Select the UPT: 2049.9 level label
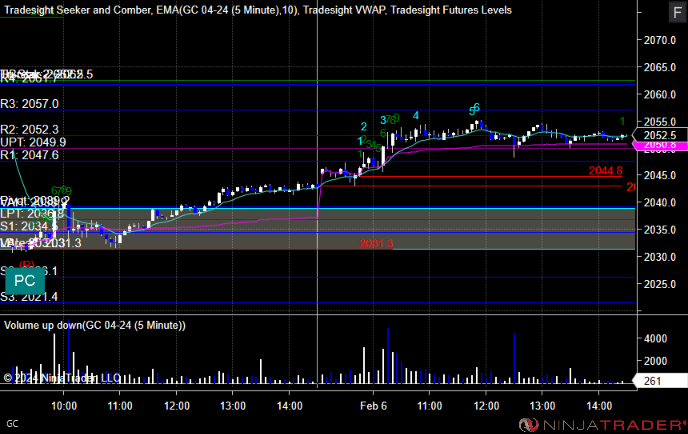Image resolution: width=688 pixels, height=434 pixels. pos(33,142)
